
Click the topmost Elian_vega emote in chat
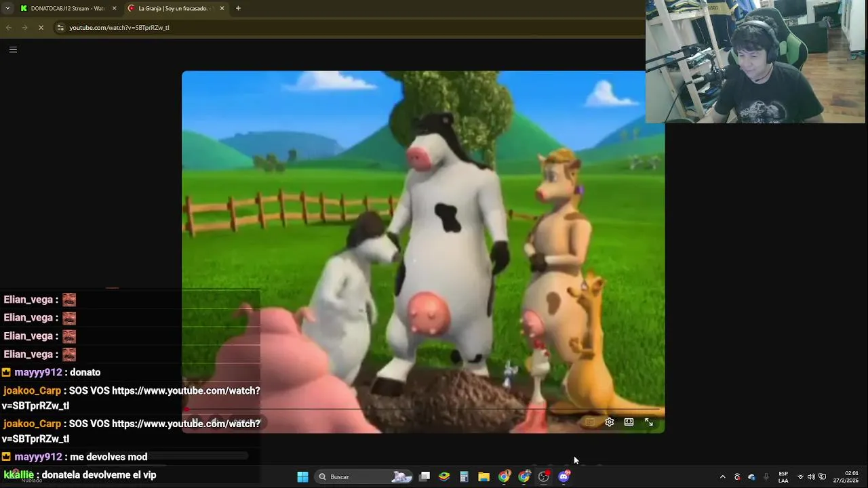click(69, 300)
